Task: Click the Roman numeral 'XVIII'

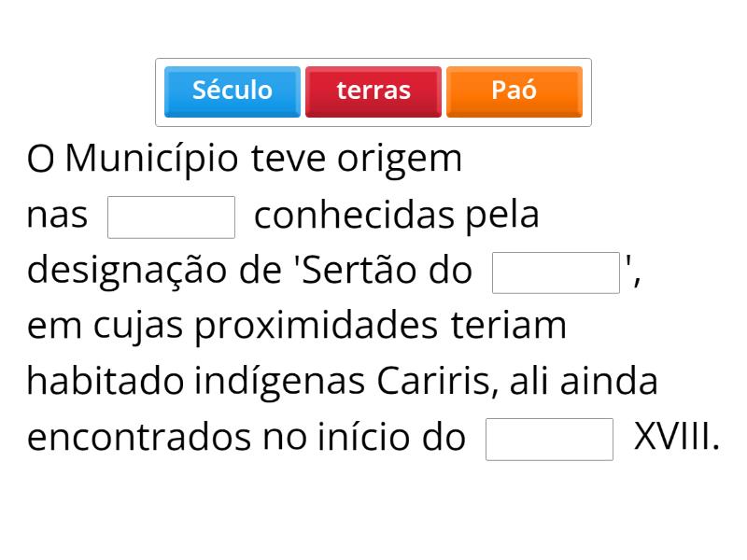Action: [x=676, y=437]
